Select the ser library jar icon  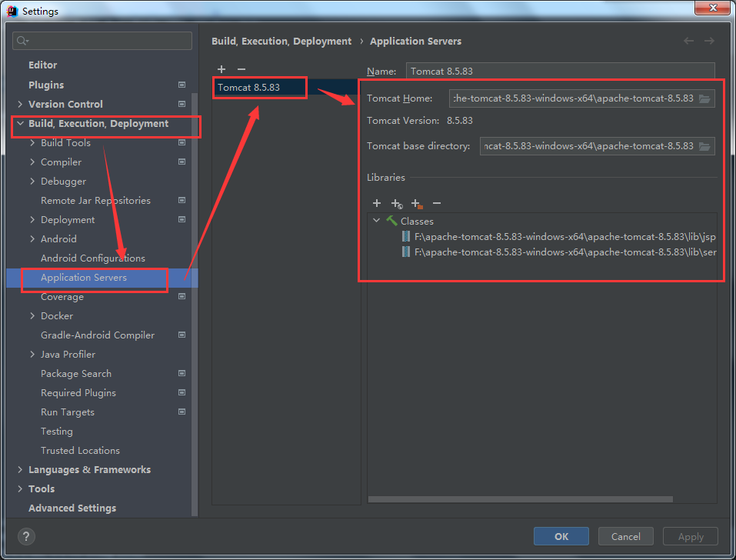pyautogui.click(x=406, y=252)
